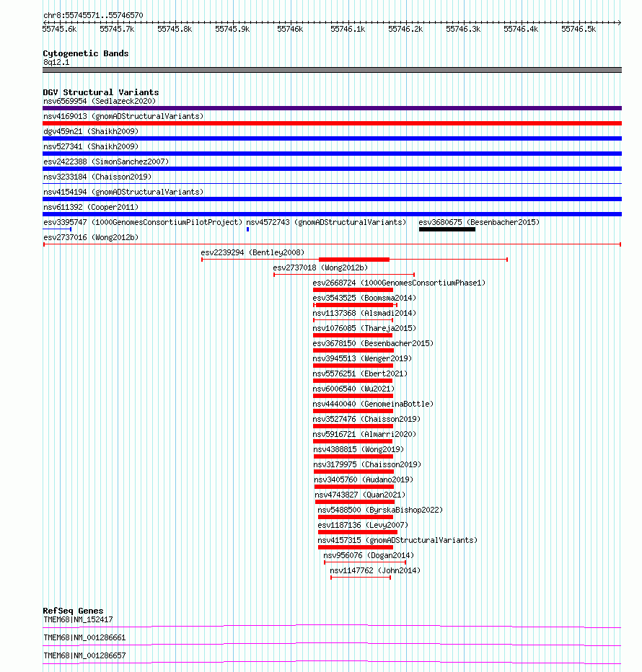642x672 pixels.
Task: Select nsv4743827 (Quan2021) label
Action: click(360, 495)
